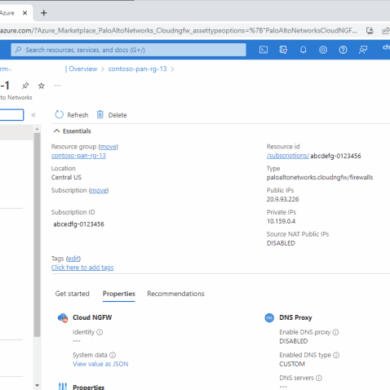The width and height of the screenshot is (390, 390).
Task: Select the Public IP value 20.9.93.226
Action: click(283, 199)
